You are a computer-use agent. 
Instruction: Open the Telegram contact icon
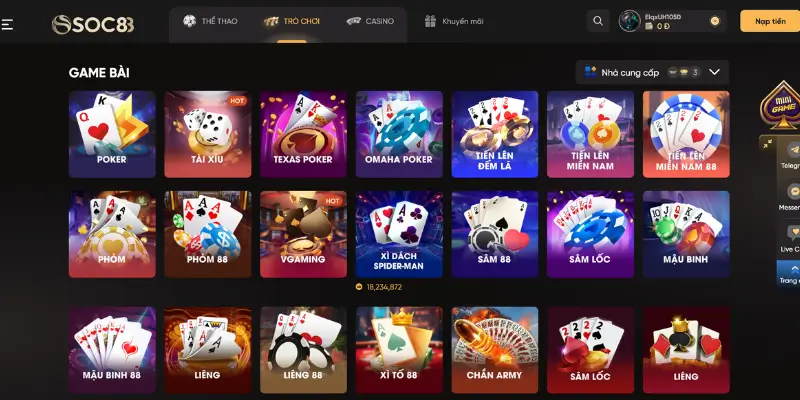pos(792,156)
